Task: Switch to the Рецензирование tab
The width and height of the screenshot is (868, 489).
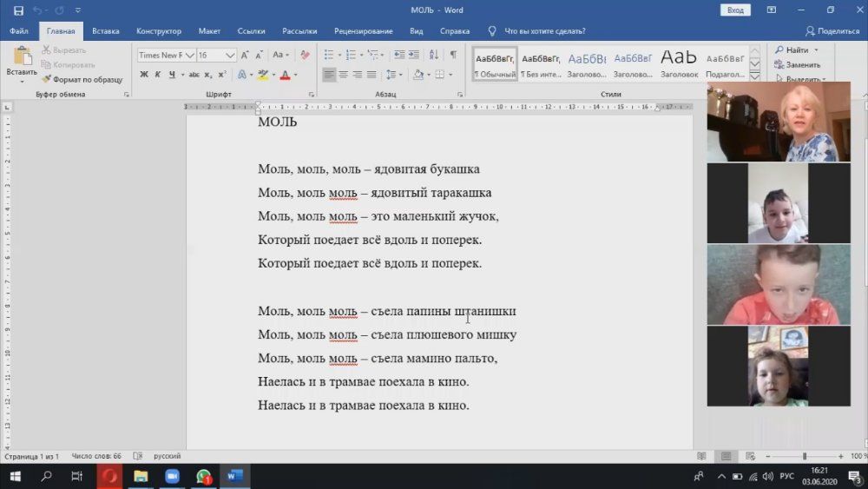Action: (363, 31)
